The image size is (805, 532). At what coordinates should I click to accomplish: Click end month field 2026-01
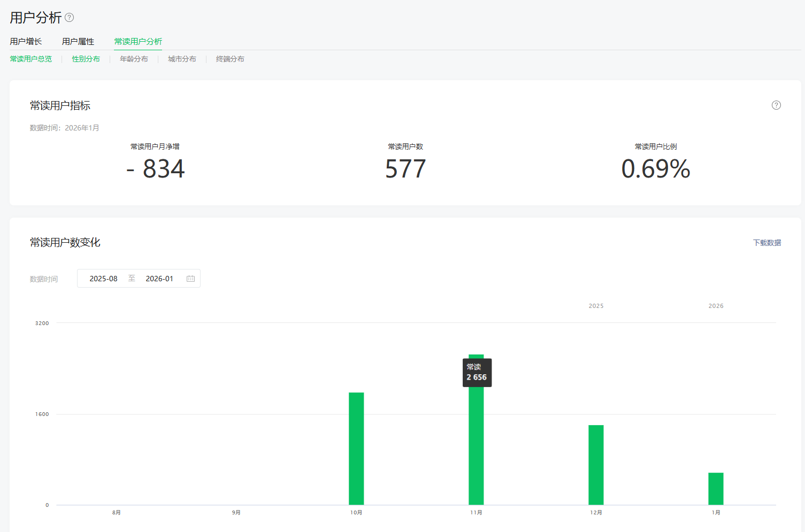(x=159, y=279)
